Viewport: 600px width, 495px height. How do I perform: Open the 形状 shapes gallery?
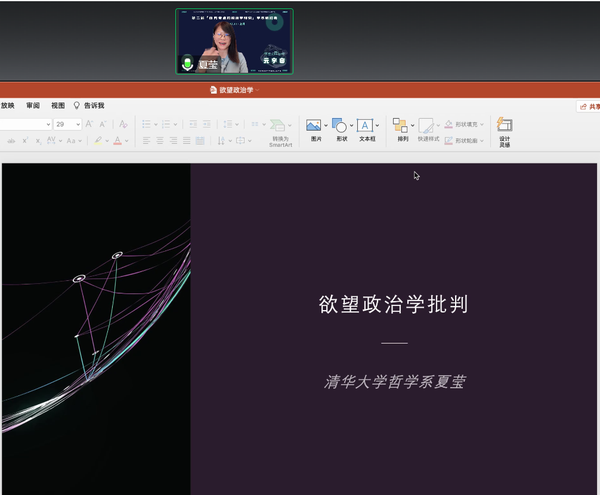tap(339, 126)
